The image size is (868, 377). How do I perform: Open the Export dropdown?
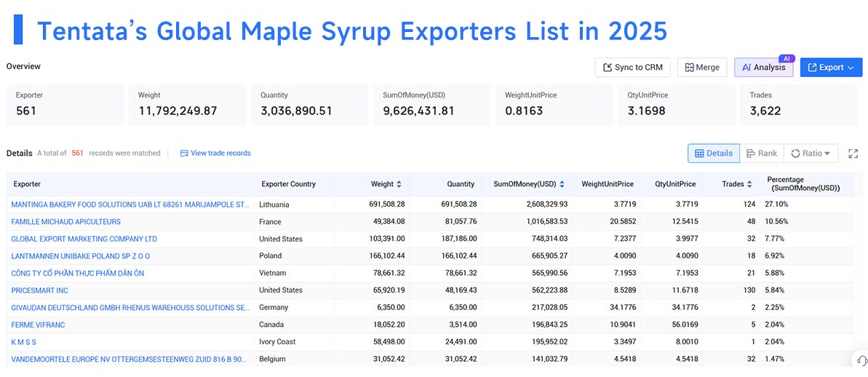[x=831, y=68]
